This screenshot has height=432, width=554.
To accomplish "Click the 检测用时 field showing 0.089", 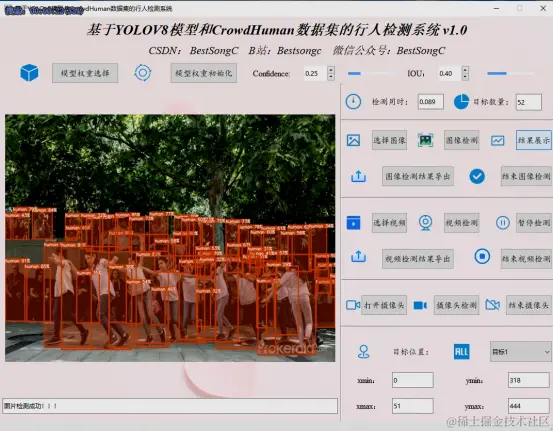I will tap(430, 102).
